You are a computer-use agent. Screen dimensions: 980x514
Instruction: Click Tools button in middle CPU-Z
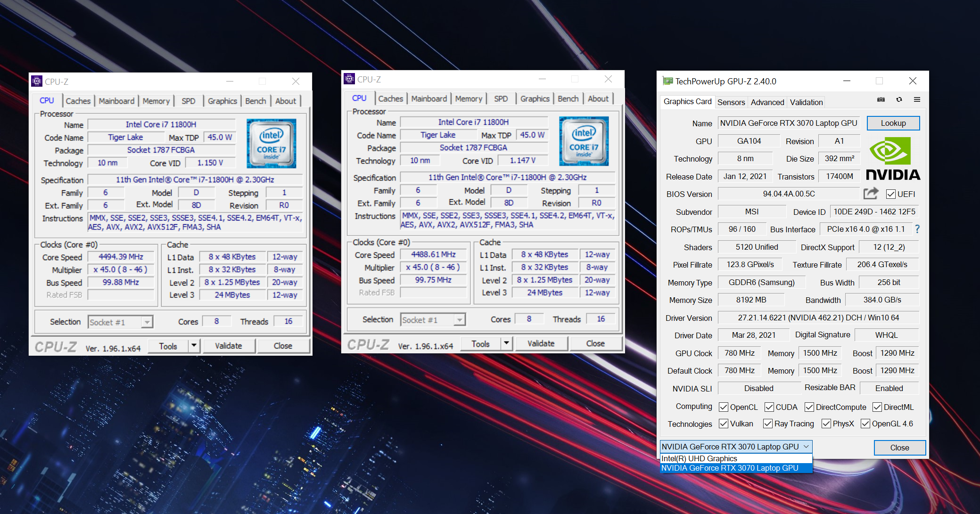coord(480,343)
